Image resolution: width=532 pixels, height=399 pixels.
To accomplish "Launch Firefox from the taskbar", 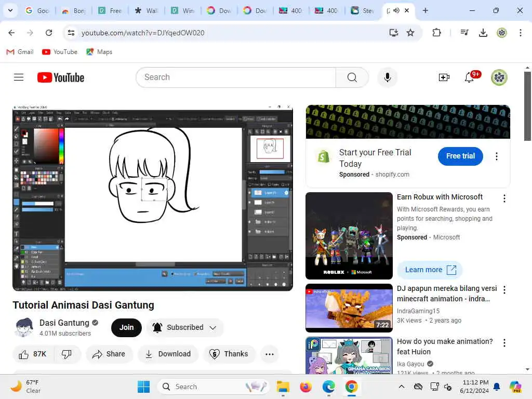I will 305,387.
